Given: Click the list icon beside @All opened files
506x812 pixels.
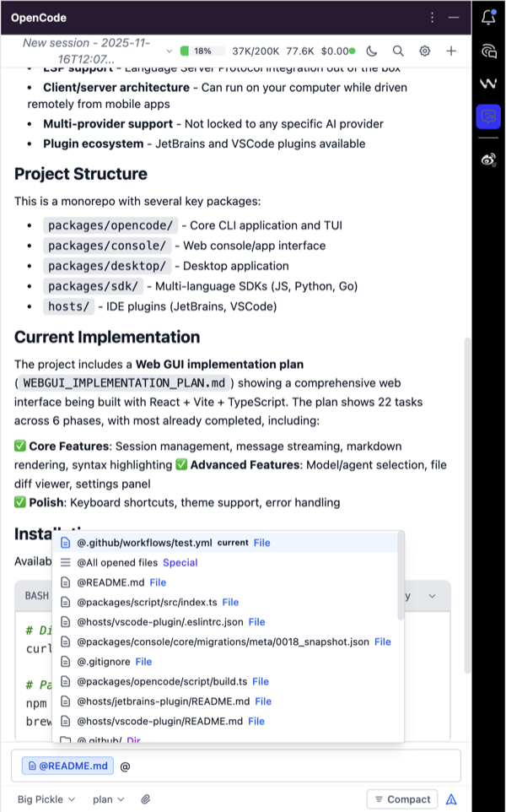Looking at the screenshot, I should pos(65,562).
